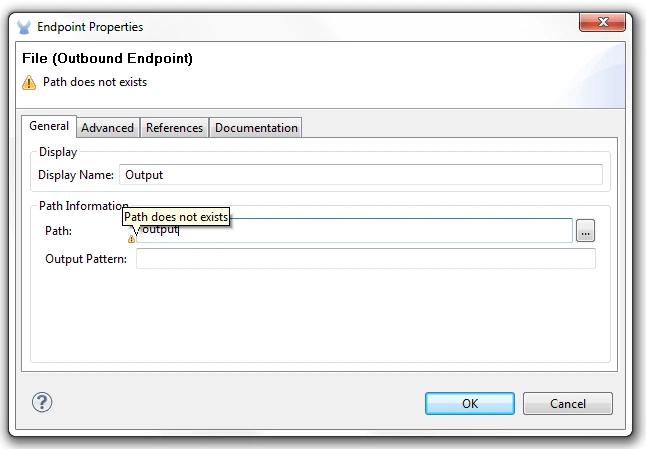Click the "Output Pattern:" label
Image resolution: width=646 pixels, height=449 pixels.
pyautogui.click(x=86, y=259)
